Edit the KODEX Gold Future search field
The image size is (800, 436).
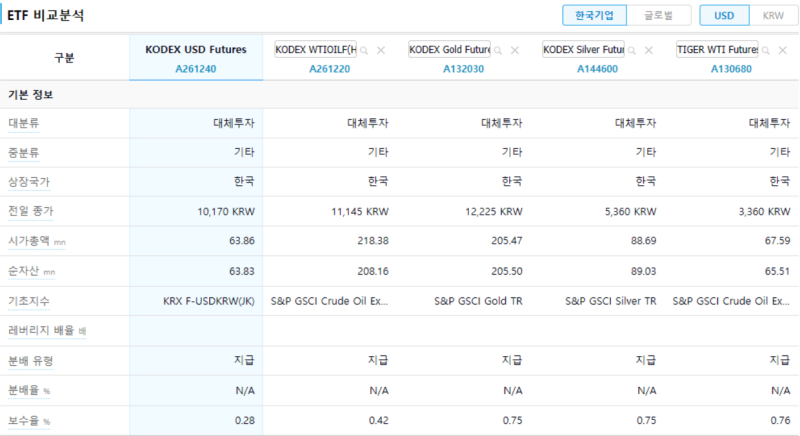tap(449, 49)
